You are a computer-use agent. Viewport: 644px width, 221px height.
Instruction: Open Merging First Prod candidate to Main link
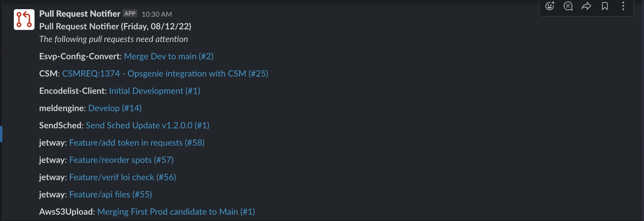coord(176,212)
